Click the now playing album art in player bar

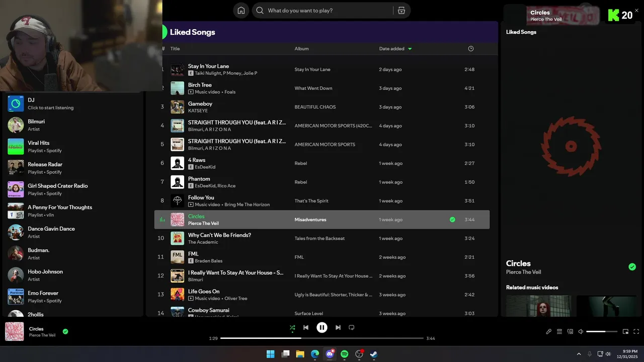[x=14, y=331]
